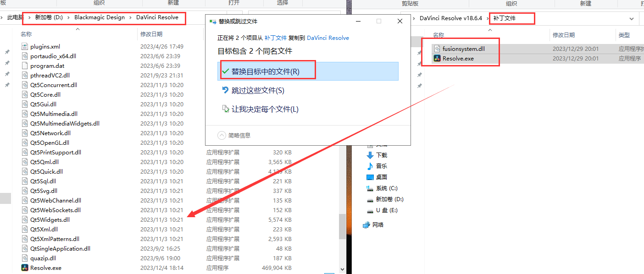Open the chevron dropdown after 新加卷 (D:) in breadcrumb

(x=68, y=17)
